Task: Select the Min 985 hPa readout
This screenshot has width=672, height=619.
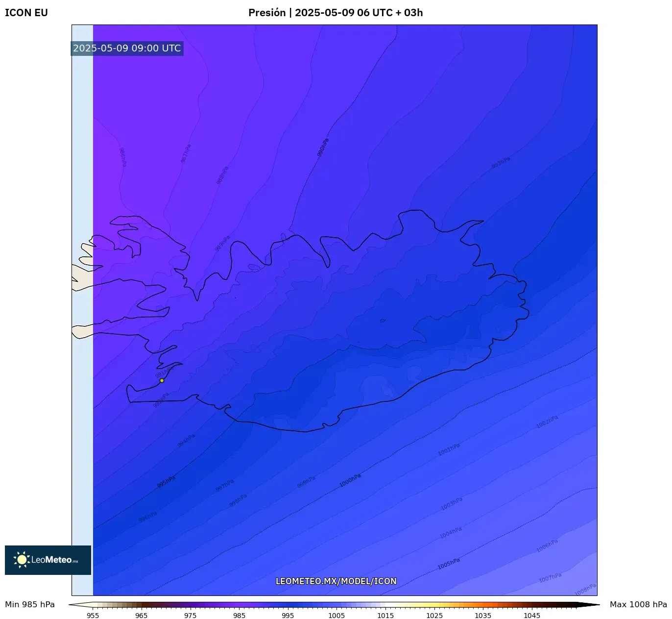Action: [30, 604]
